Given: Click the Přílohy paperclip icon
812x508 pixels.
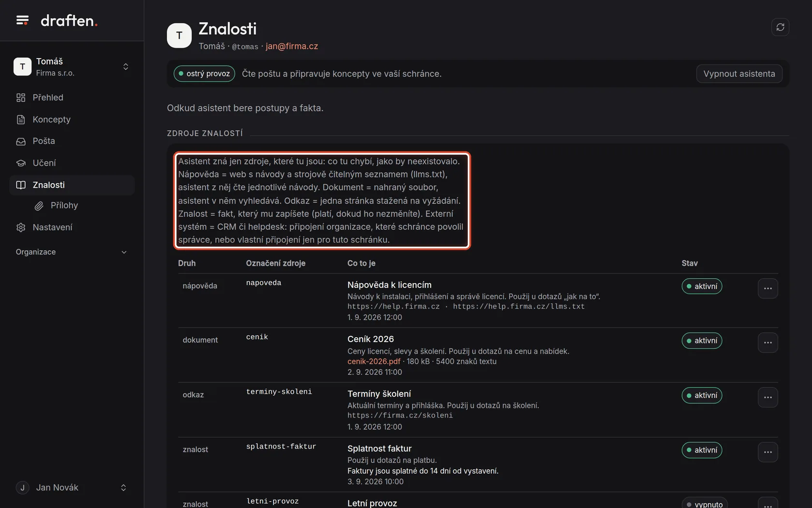Looking at the screenshot, I should [39, 206].
